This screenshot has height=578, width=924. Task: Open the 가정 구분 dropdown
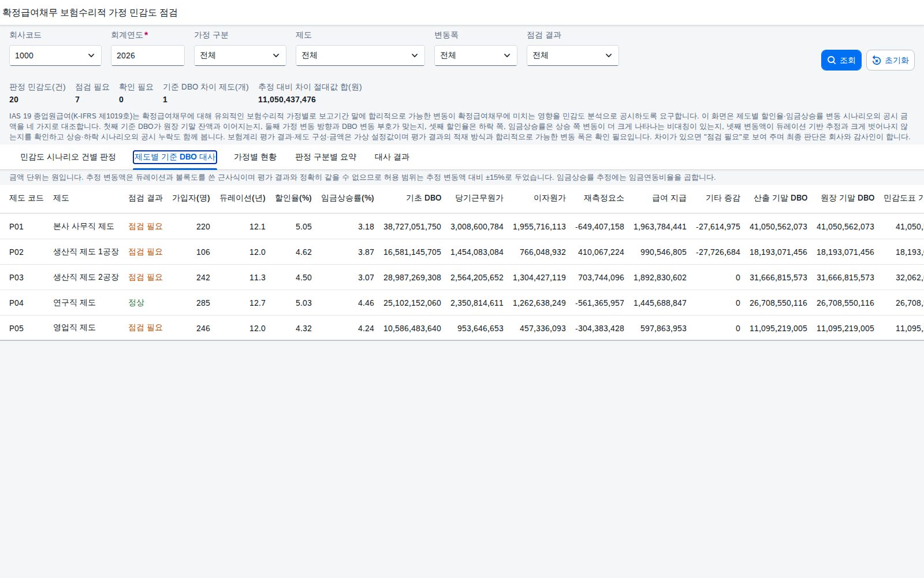(240, 55)
